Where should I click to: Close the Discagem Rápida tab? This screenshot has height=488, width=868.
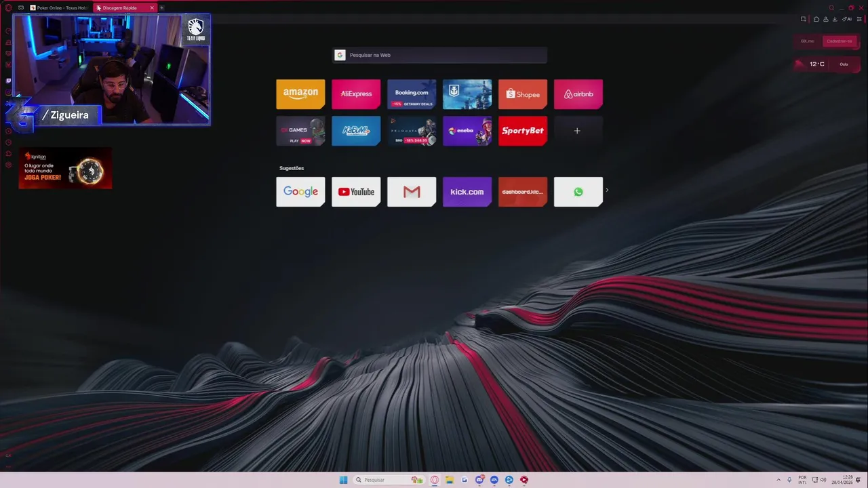(x=152, y=7)
